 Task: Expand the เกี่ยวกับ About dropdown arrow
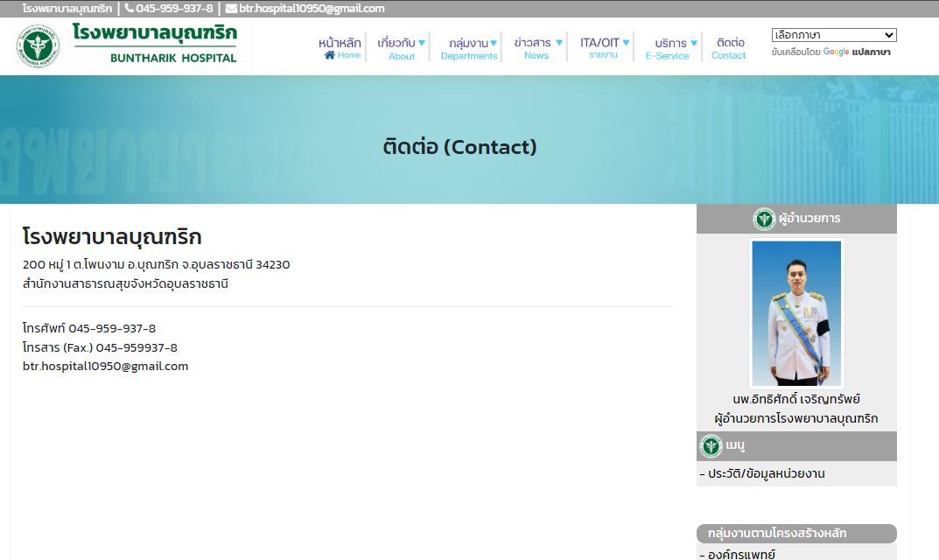coord(422,43)
